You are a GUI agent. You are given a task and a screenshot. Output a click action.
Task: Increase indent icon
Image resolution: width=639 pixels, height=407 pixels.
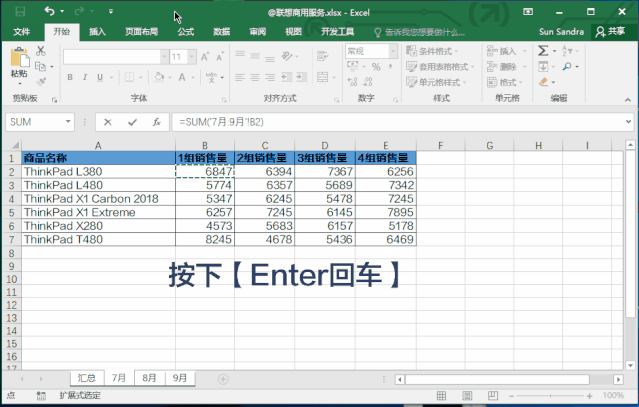coord(302,77)
